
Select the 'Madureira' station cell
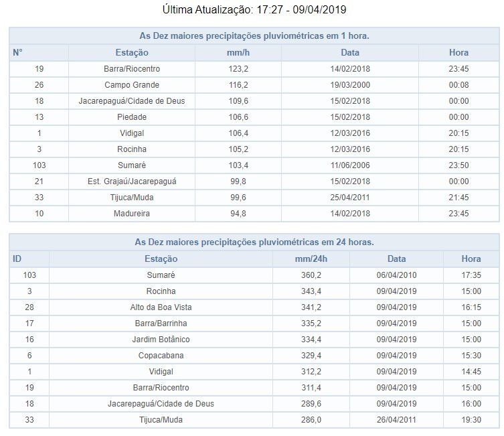(132, 214)
